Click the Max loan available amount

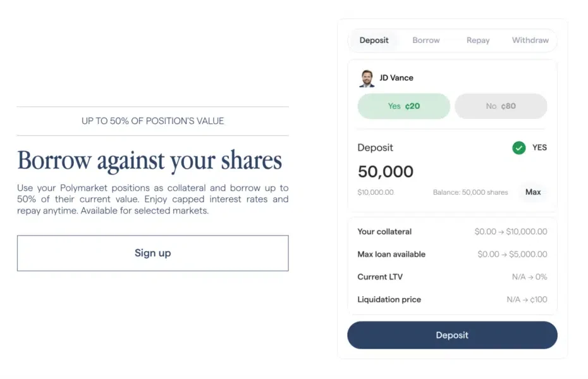(512, 254)
